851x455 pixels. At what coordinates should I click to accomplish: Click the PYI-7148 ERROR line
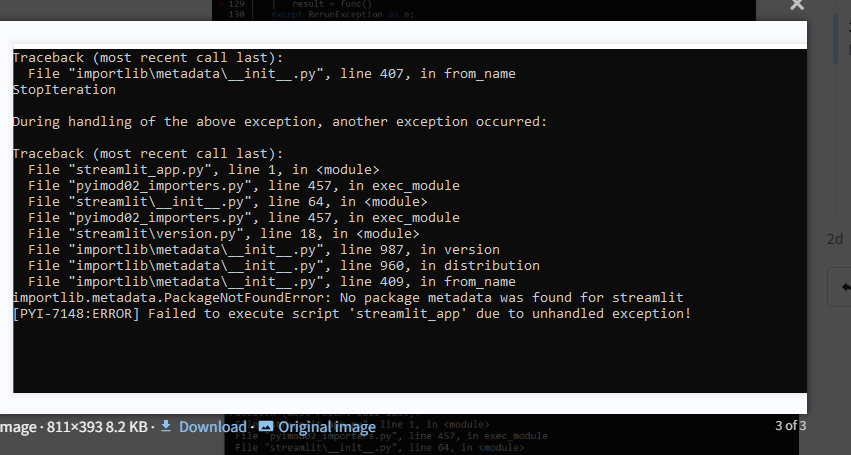click(352, 313)
